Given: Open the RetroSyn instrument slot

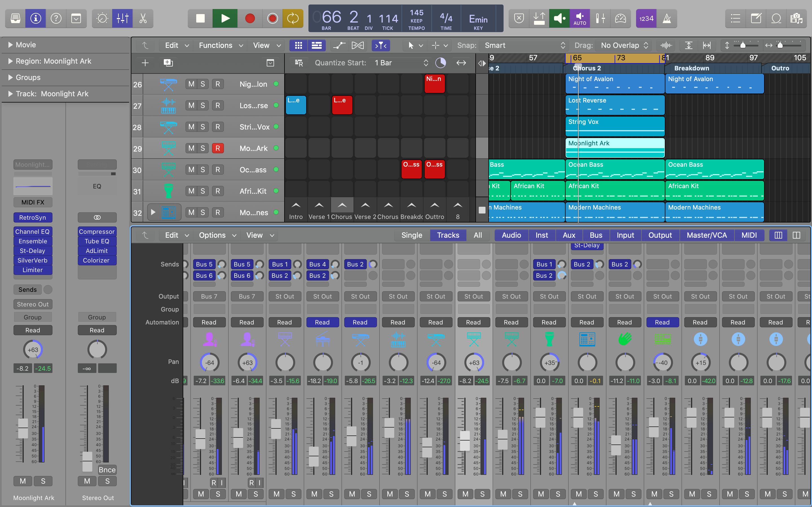Looking at the screenshot, I should click(32, 217).
